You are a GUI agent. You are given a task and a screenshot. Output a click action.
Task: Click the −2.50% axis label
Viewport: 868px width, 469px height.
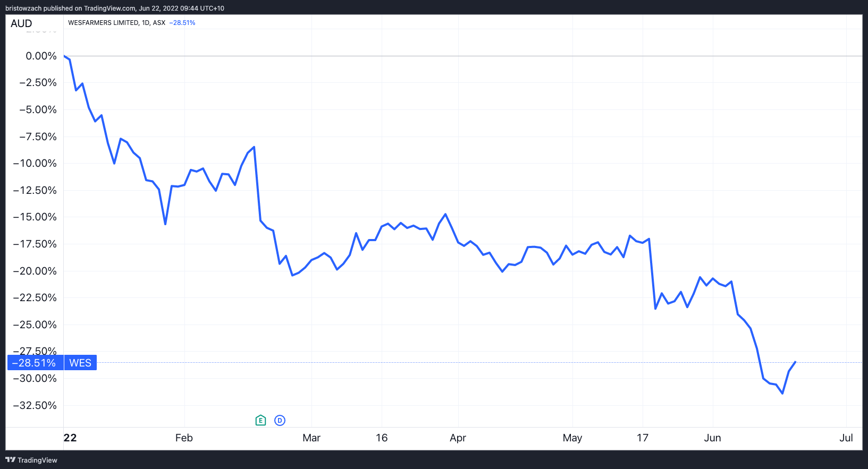38,82
